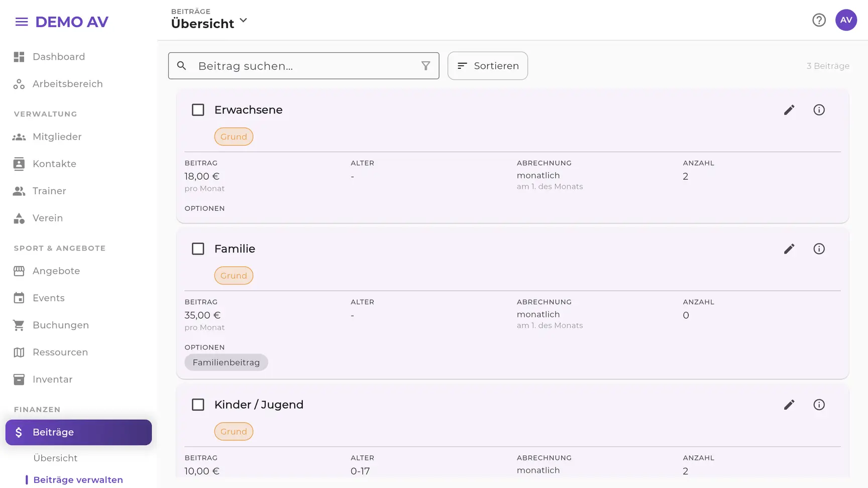Click the Grund tag on Erwachsene
868x488 pixels.
(234, 137)
